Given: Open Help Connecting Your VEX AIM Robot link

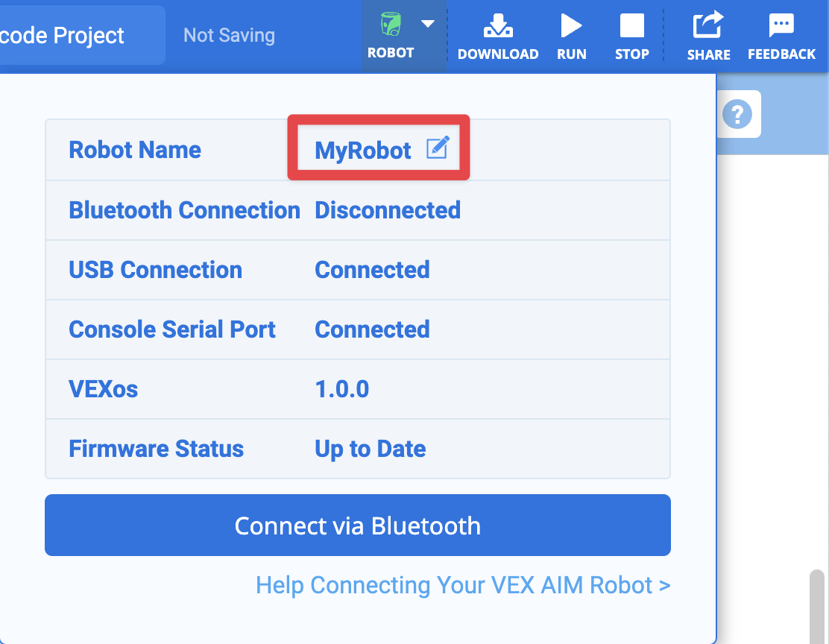Looking at the screenshot, I should pyautogui.click(x=463, y=585).
